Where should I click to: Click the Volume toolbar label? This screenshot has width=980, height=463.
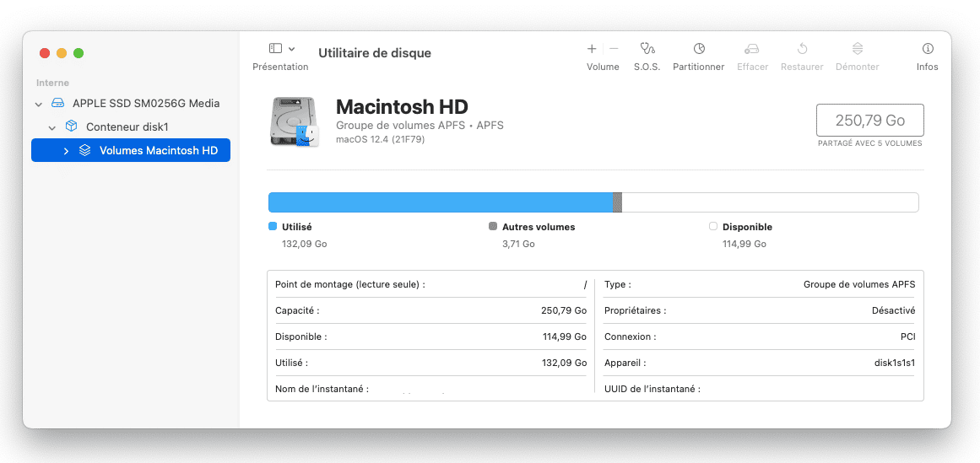(x=603, y=67)
